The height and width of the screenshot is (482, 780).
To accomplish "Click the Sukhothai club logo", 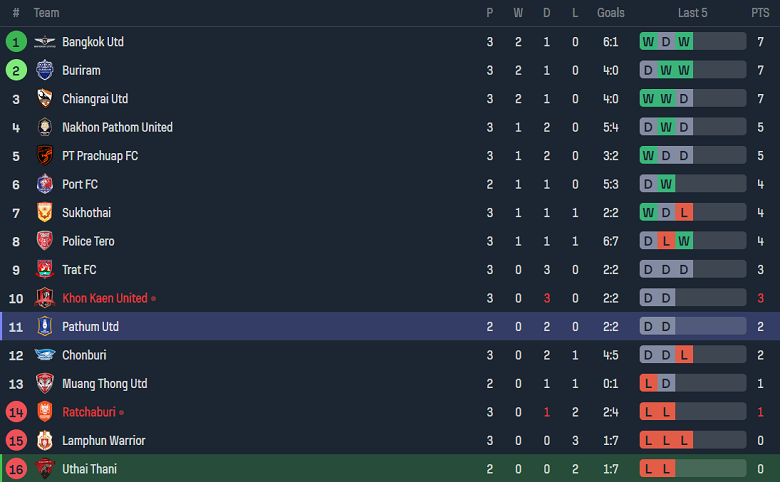I will tap(44, 213).
